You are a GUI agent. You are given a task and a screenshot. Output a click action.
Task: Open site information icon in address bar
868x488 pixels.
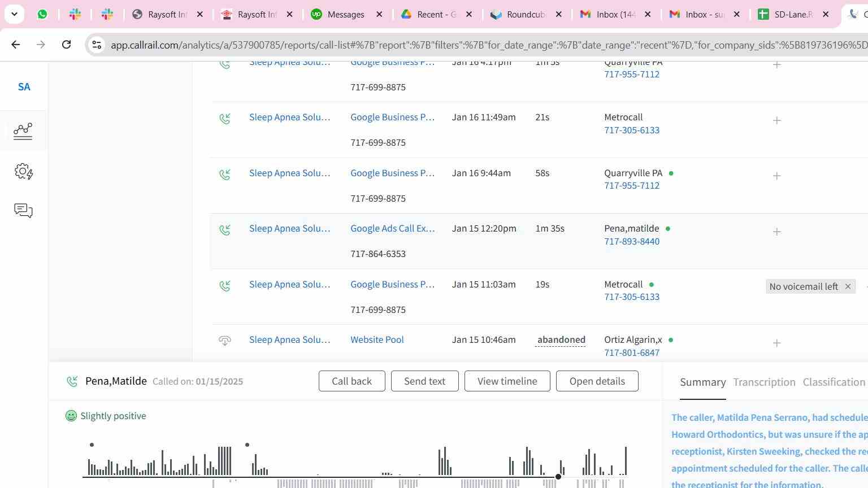[x=97, y=45]
